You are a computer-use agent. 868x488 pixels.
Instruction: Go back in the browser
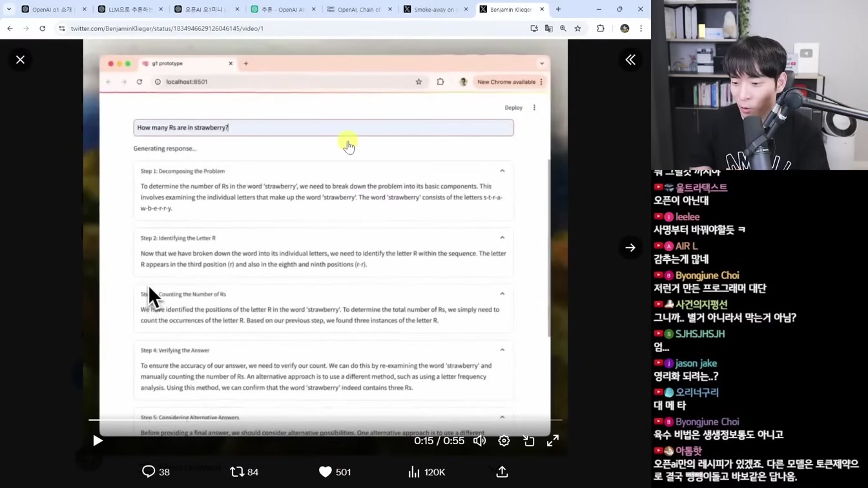tap(10, 28)
